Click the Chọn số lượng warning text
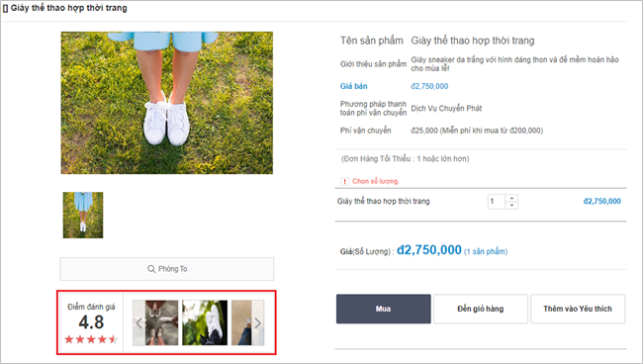The image size is (643, 364). tap(376, 181)
